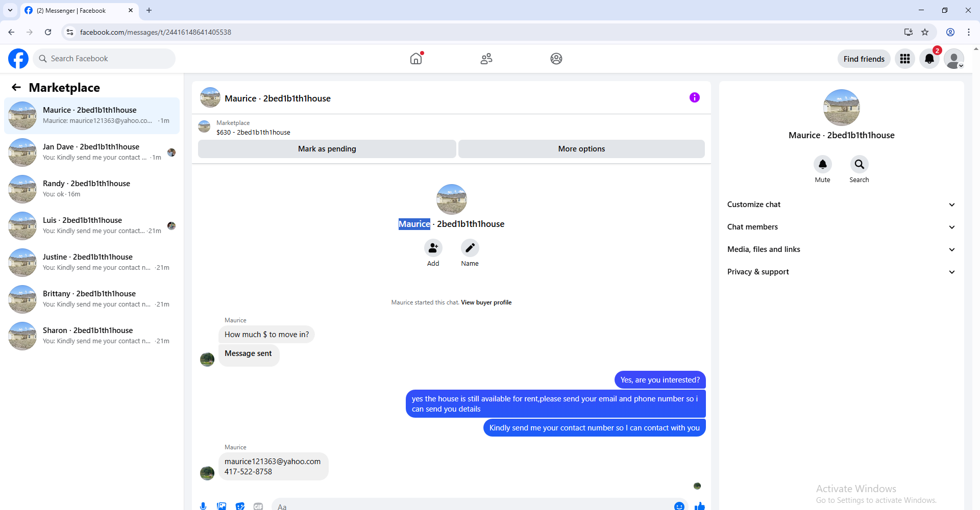980x510 pixels.
Task: Open the Sharon conversation
Action: 92,336
